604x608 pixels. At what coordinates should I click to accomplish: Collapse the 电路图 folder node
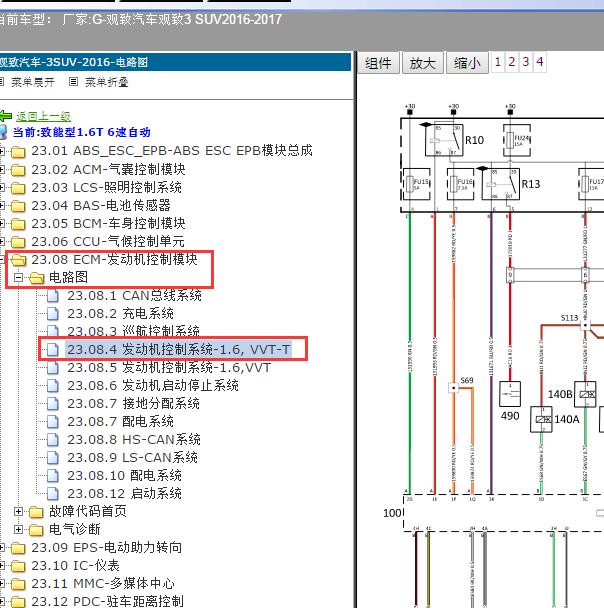pos(20,277)
